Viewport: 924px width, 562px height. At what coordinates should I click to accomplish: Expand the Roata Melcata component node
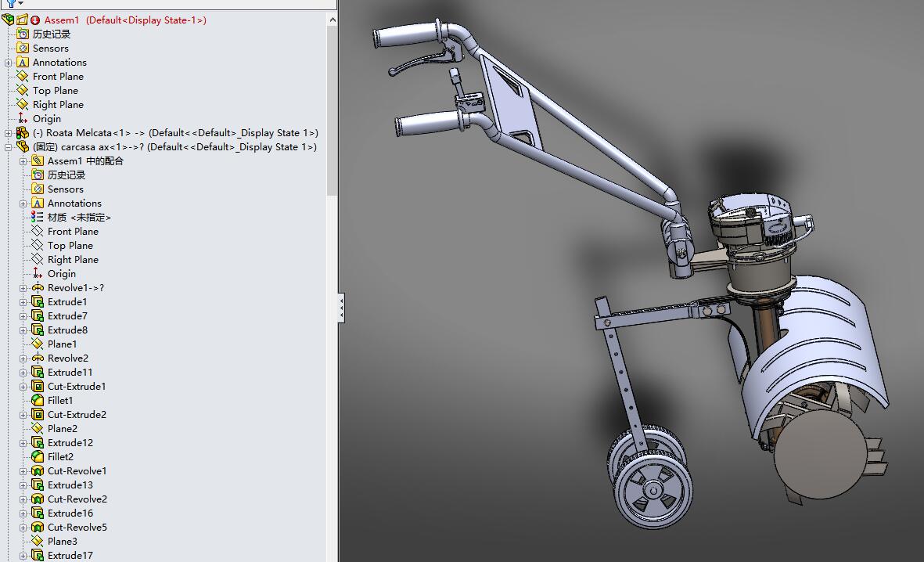point(9,133)
